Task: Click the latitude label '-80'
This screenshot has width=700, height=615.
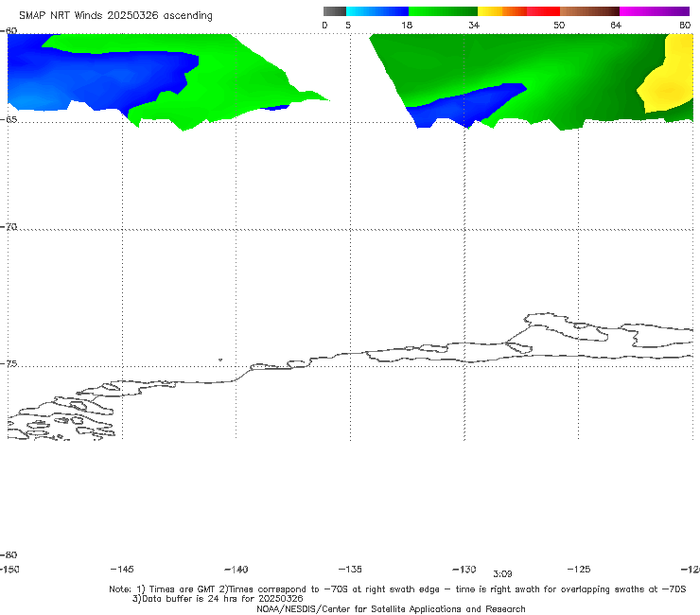Action: (9, 554)
